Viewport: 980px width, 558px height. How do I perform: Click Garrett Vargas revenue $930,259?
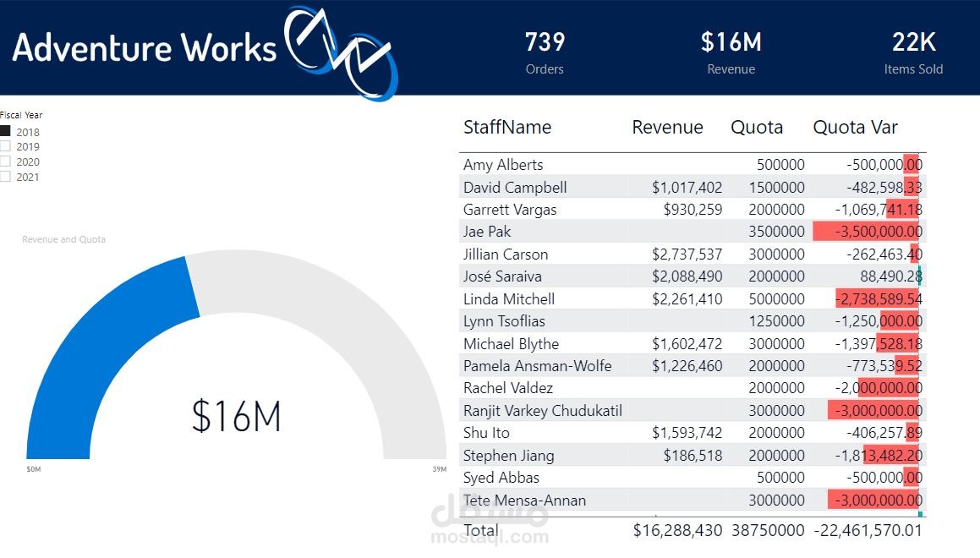[x=693, y=210]
